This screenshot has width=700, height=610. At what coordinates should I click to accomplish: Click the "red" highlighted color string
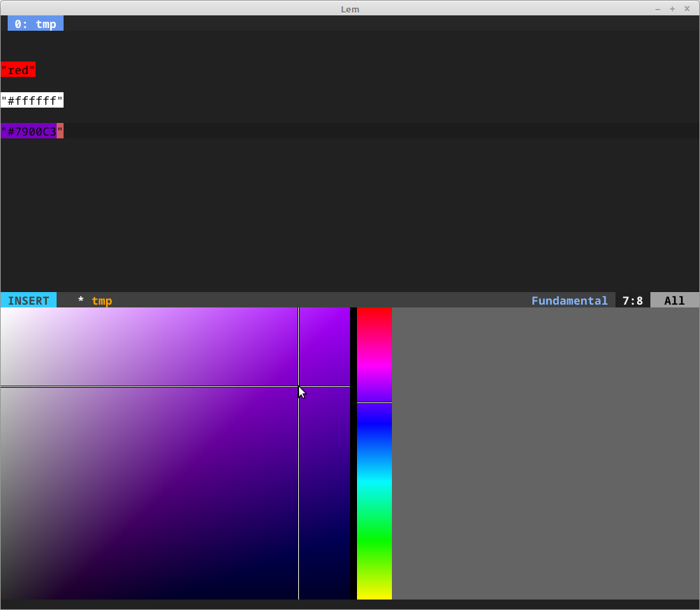(18, 70)
